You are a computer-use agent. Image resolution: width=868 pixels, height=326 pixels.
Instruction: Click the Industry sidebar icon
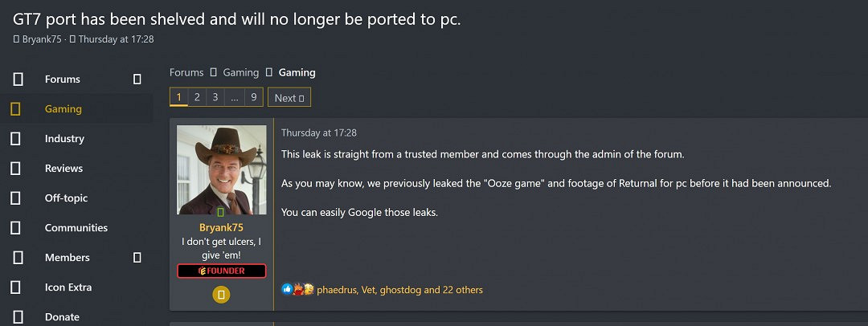coord(15,139)
